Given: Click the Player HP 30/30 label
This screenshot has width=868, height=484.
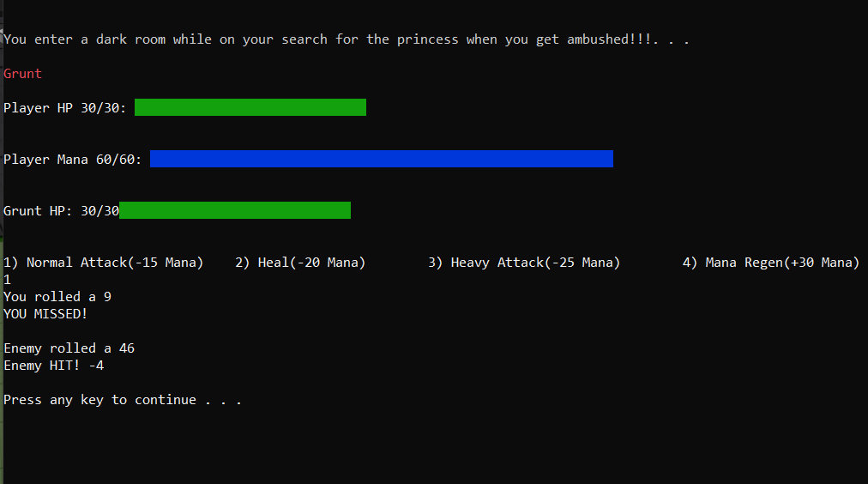Looking at the screenshot, I should coord(65,108).
